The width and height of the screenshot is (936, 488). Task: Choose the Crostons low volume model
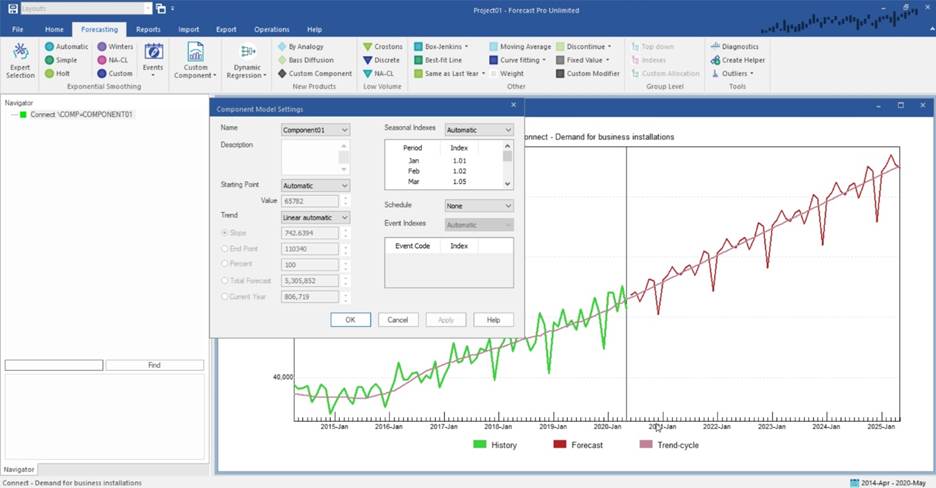pyautogui.click(x=368, y=46)
